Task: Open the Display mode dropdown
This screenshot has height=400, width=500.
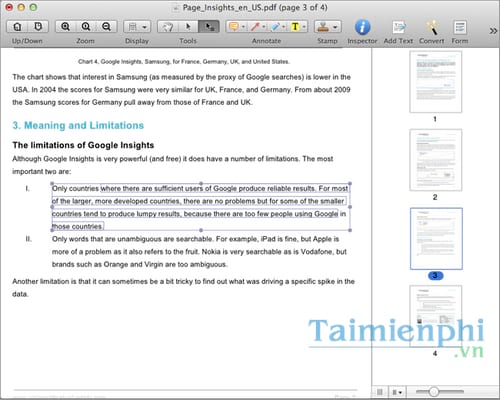Action: pyautogui.click(x=137, y=27)
